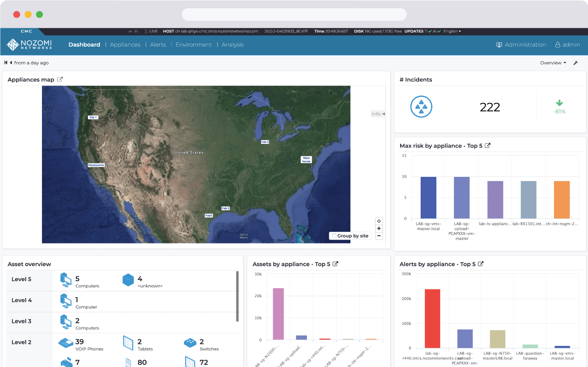
Task: Click the orange ch-int-nsgm bar in Max risk chart
Action: [x=561, y=200]
